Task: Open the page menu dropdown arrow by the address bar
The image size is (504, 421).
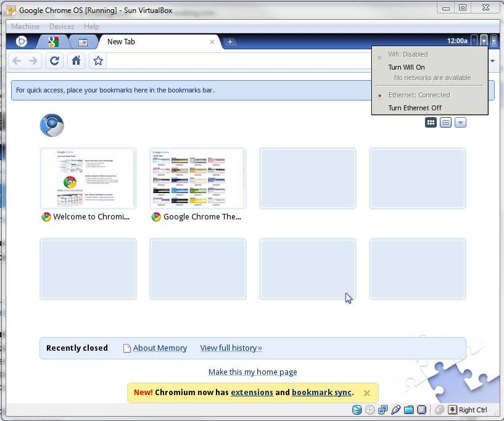Action: point(492,60)
